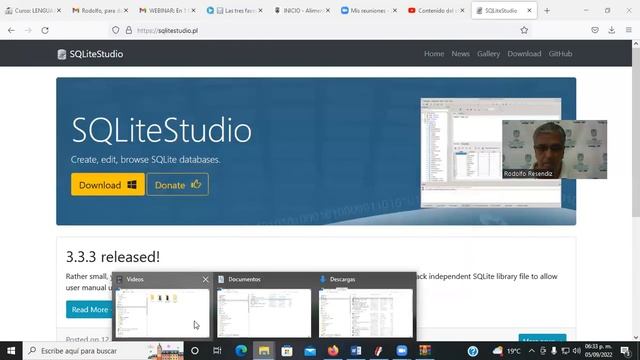The image size is (640, 360).
Task: Open the Mail app on taskbar
Action: 310,351
